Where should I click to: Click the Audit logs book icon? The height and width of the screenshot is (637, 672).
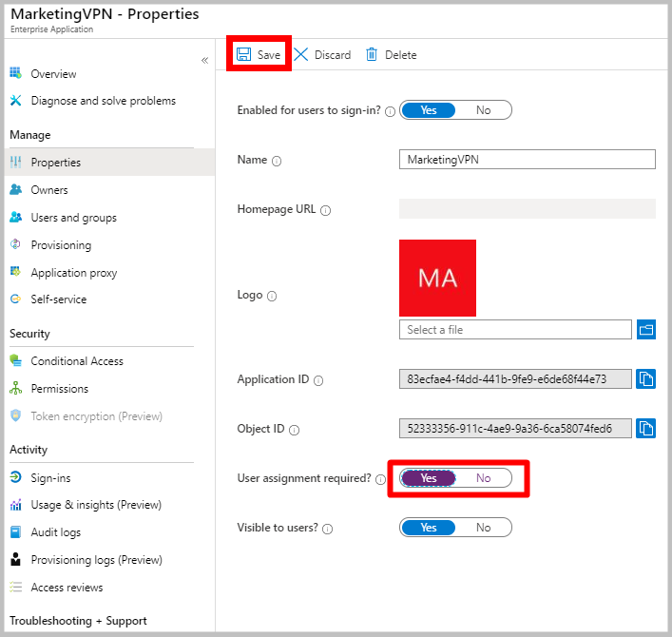click(x=16, y=532)
